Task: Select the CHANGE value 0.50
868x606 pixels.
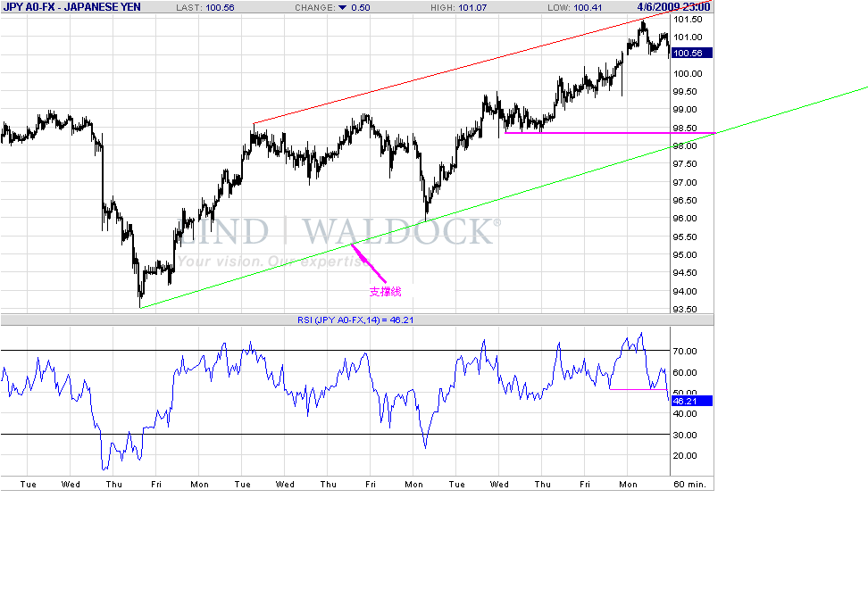Action: coord(361,8)
